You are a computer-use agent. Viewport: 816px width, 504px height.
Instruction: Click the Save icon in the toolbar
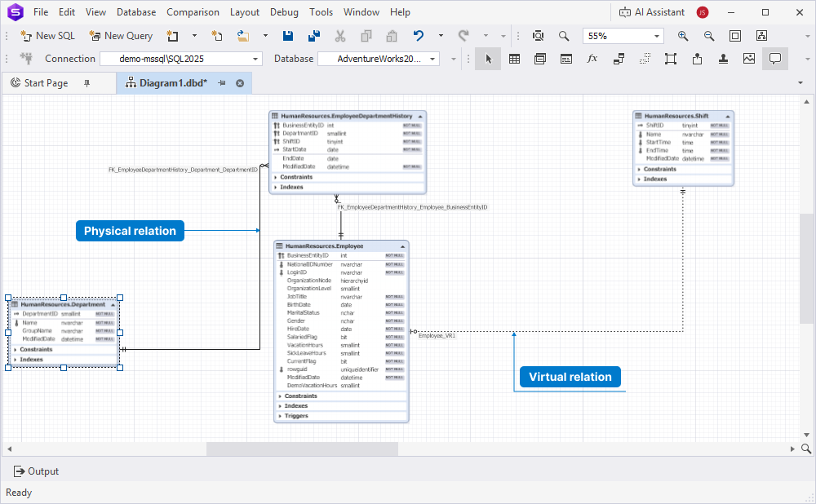pos(288,36)
